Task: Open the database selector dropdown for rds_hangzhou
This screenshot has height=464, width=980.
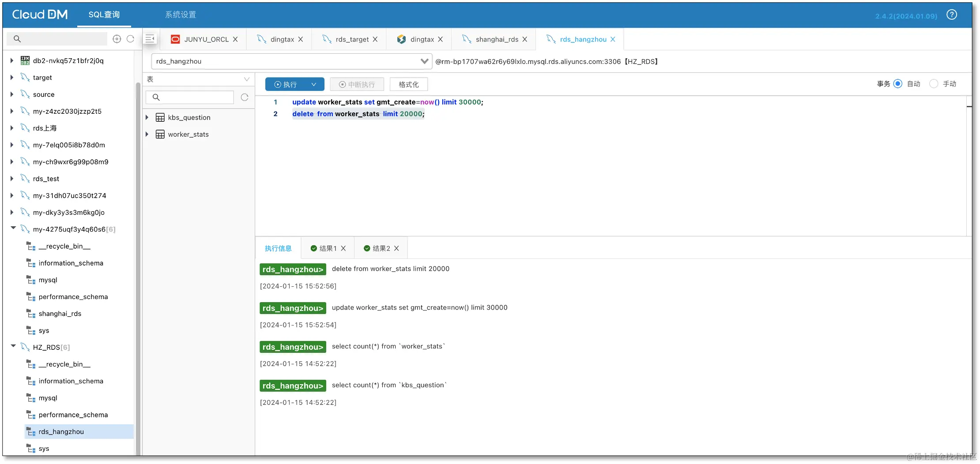Action: 424,61
